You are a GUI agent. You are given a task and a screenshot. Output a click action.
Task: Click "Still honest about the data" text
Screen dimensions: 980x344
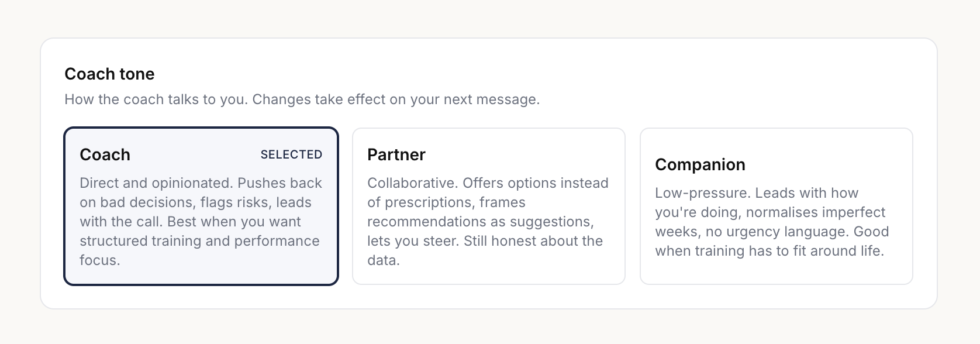pyautogui.click(x=532, y=241)
